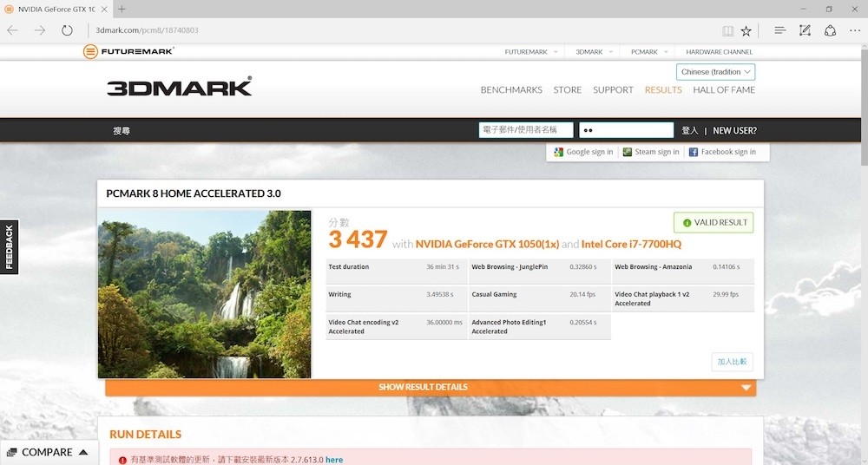
Task: Open a new browser tab with plus
Action: pyautogui.click(x=122, y=9)
